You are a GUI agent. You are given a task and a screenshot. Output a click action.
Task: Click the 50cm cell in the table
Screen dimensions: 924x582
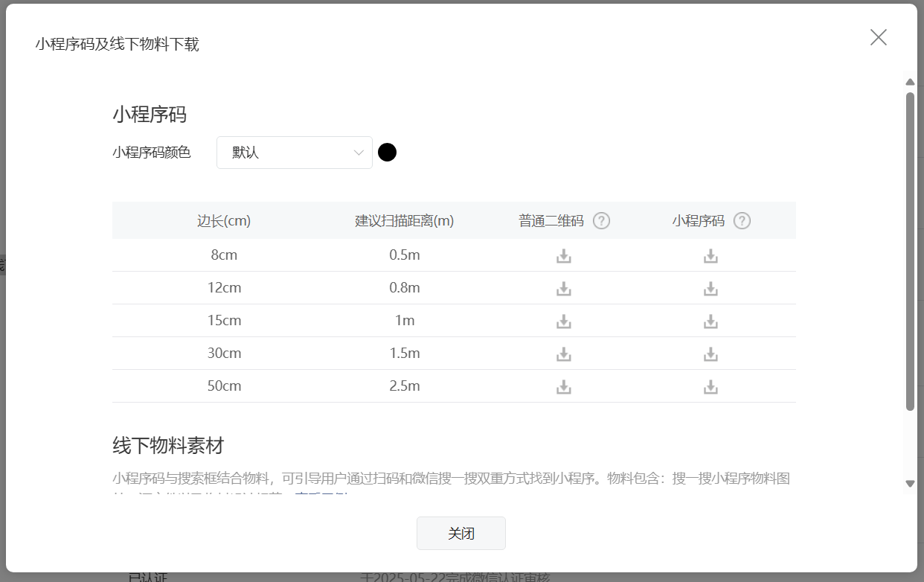(x=224, y=386)
